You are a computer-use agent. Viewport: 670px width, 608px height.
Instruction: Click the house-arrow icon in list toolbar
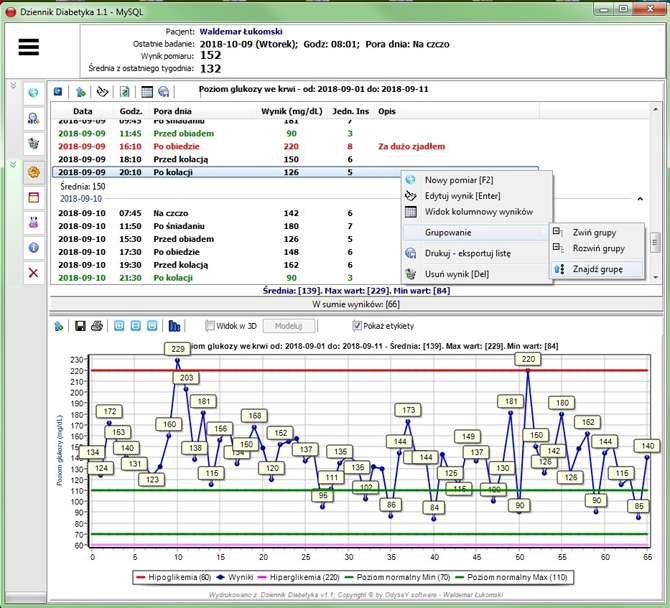[80, 91]
